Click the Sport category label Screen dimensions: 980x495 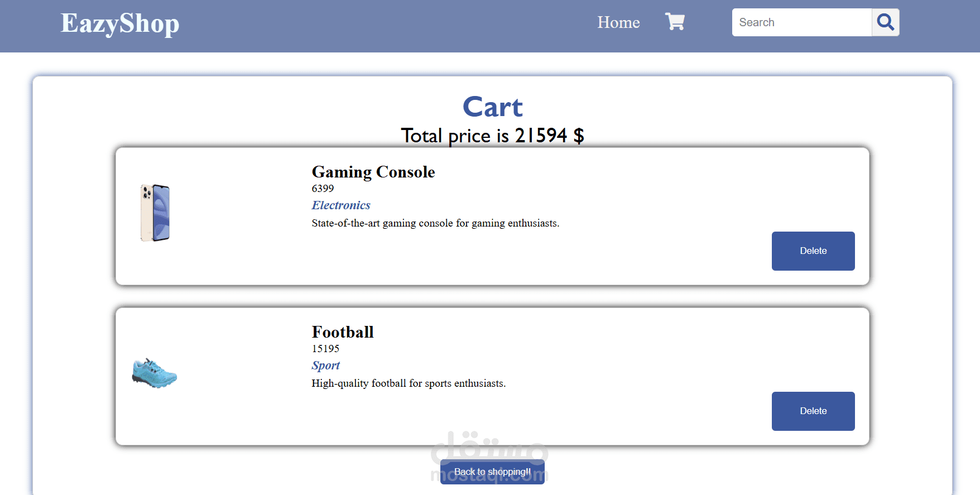pos(325,366)
